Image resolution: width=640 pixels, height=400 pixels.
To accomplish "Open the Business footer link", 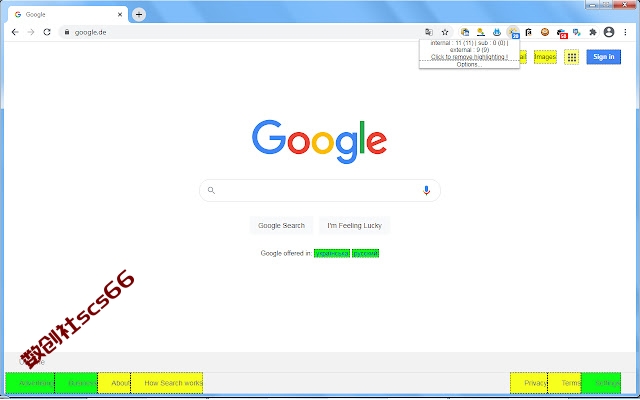I will pyautogui.click(x=76, y=383).
